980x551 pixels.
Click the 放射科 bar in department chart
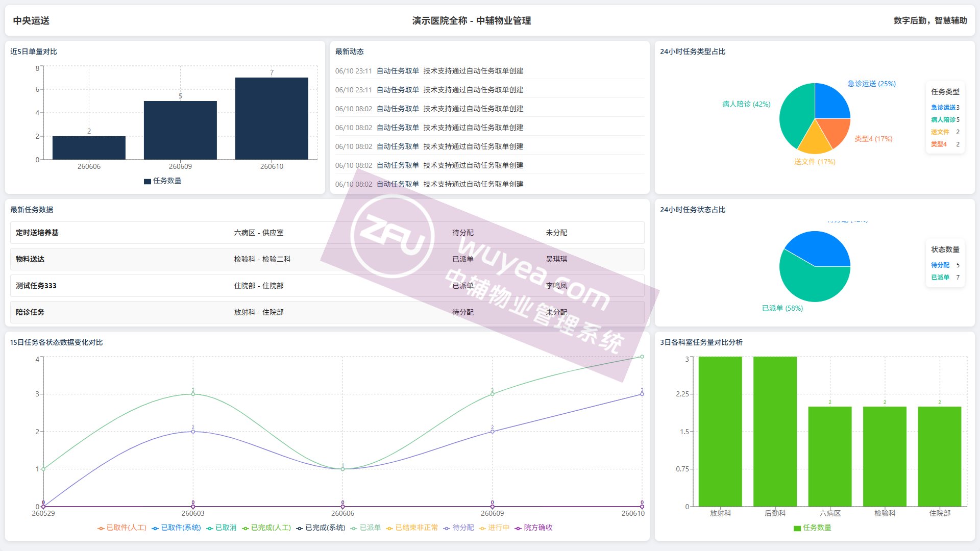click(x=720, y=432)
